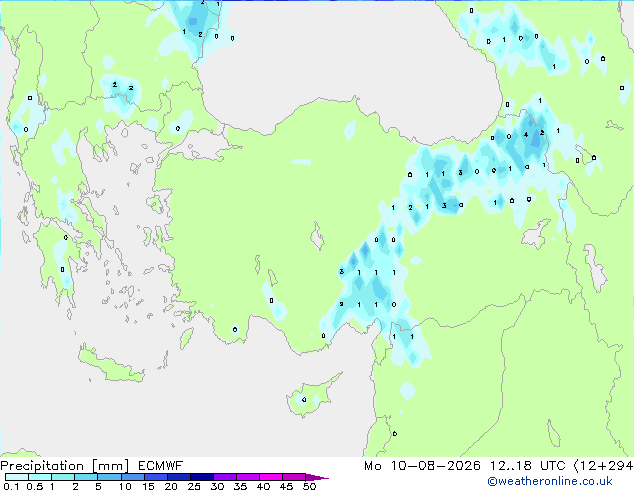Click the legend swatch between 2 and 5
Screen dimensions: 634x490
coord(86,477)
